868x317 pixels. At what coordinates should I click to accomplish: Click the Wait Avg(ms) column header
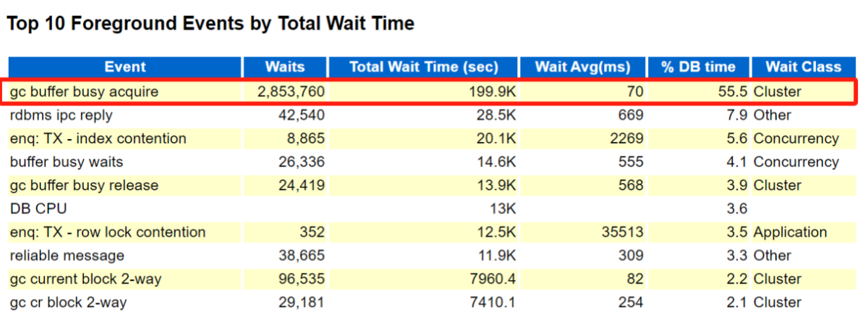[x=583, y=67]
